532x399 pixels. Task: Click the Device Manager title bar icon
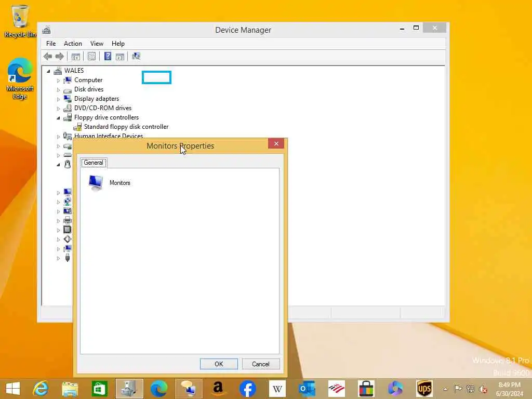coord(46,30)
